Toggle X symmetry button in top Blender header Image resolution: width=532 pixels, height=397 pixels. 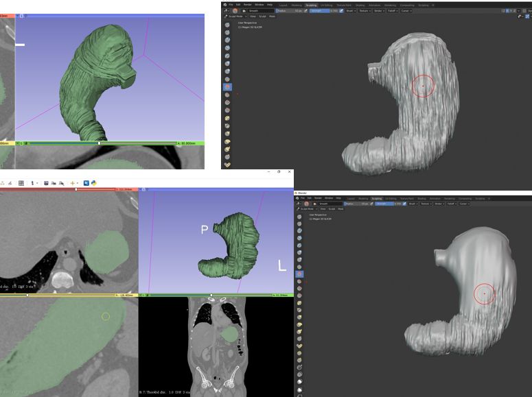click(507, 11)
